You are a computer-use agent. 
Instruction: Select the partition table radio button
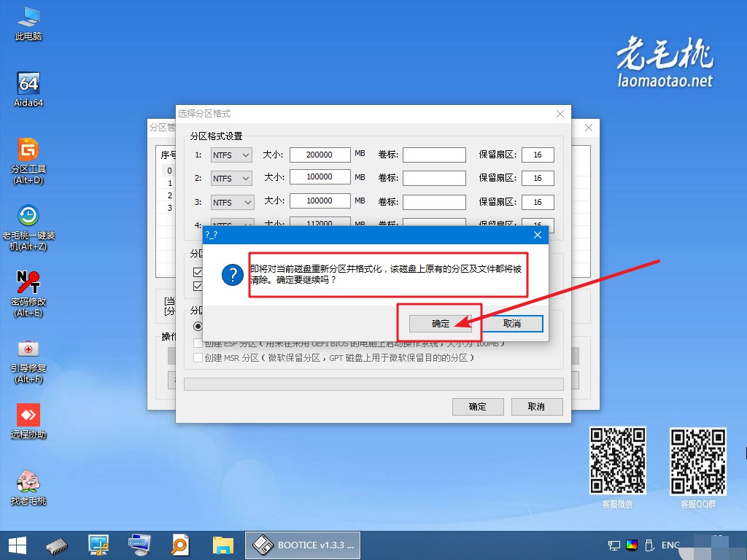[198, 327]
